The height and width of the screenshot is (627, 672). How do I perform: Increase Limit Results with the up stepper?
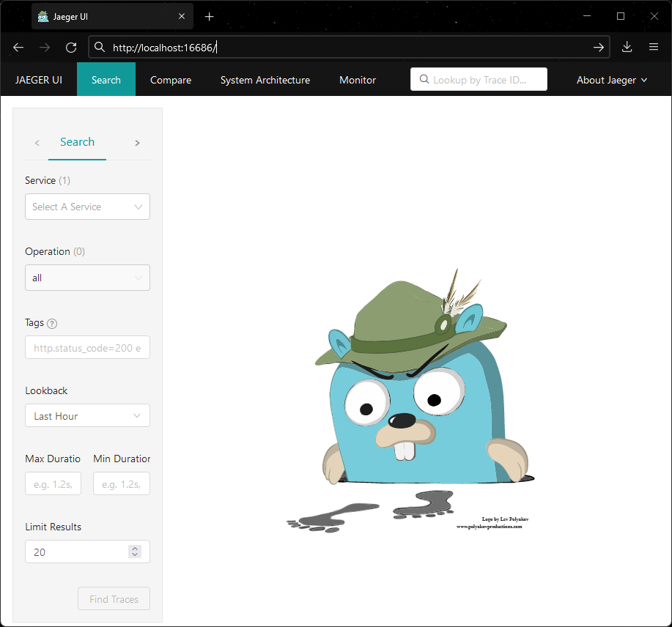pos(135,548)
